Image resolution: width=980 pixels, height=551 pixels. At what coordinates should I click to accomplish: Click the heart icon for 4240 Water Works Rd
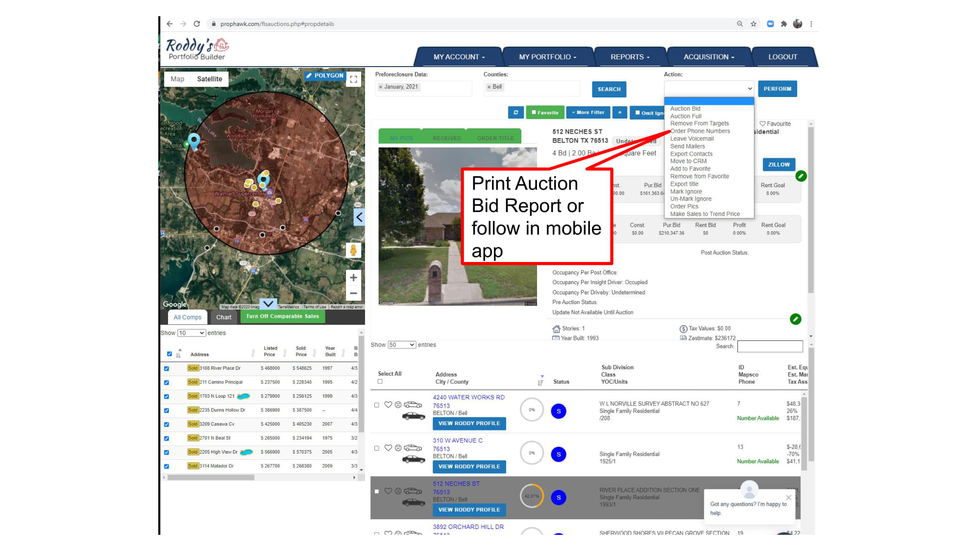388,405
